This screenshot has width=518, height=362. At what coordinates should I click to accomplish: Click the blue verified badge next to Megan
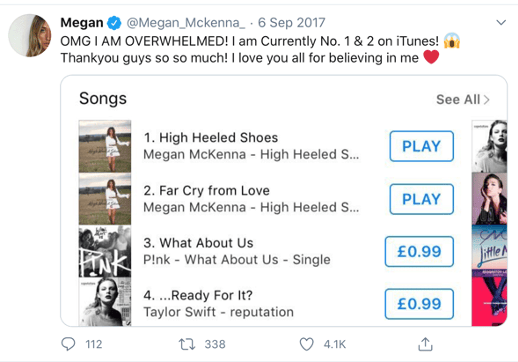[114, 23]
